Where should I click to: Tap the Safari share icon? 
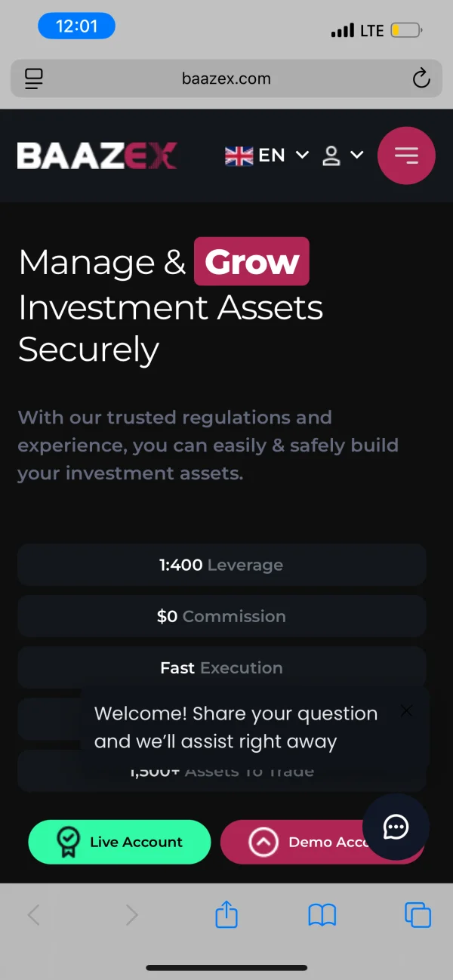pyautogui.click(x=226, y=915)
